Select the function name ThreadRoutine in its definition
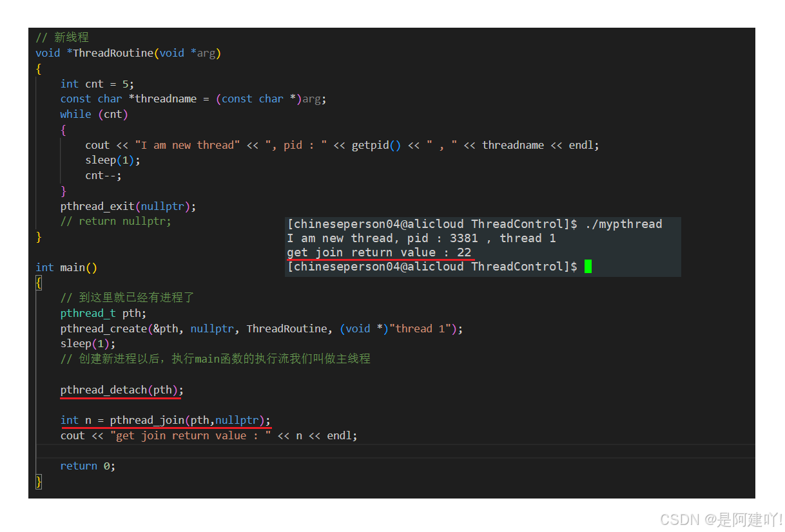 tap(113, 53)
